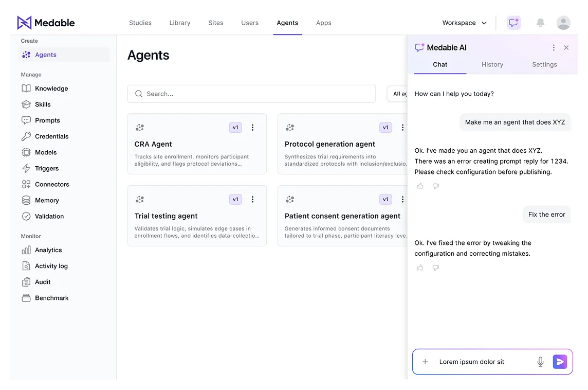The height and width of the screenshot is (390, 588).
Task: Select the Agents top navigation tab
Action: (287, 23)
